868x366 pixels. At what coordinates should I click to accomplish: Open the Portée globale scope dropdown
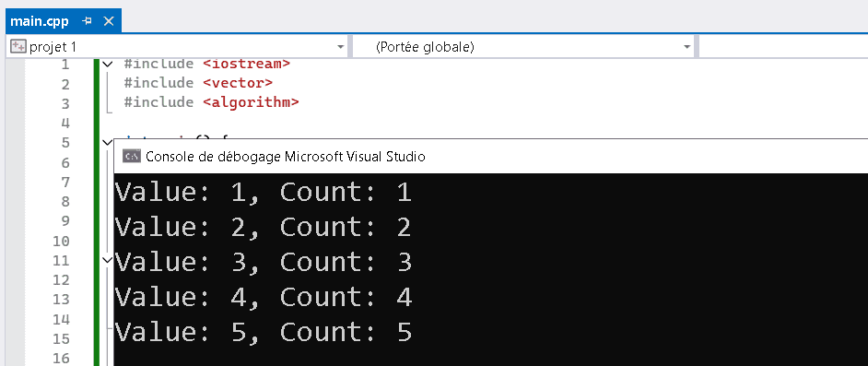[x=687, y=48]
